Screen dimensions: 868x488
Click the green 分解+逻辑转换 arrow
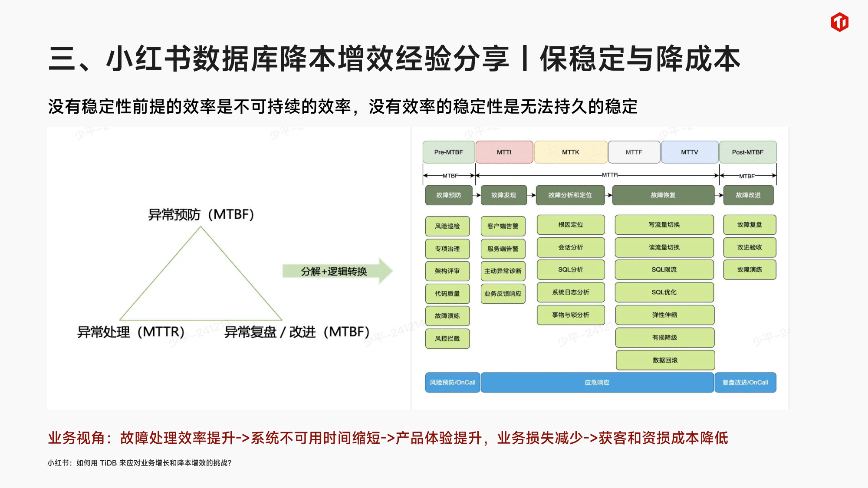(336, 272)
